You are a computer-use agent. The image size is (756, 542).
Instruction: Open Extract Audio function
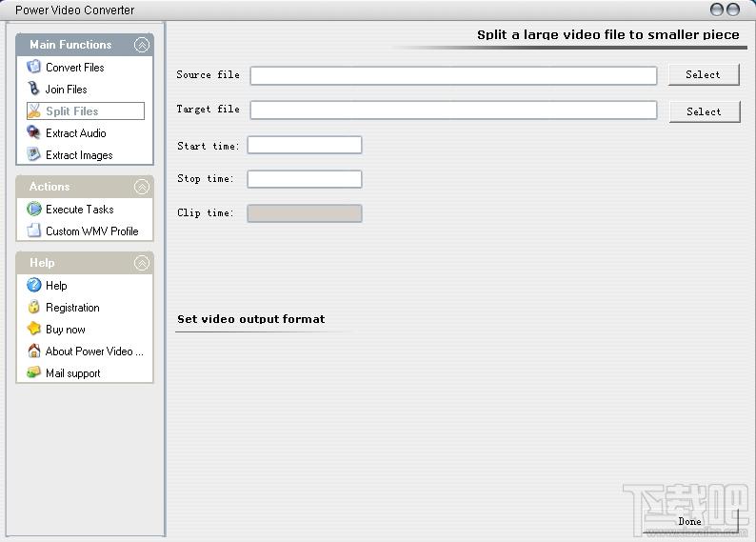coord(76,133)
